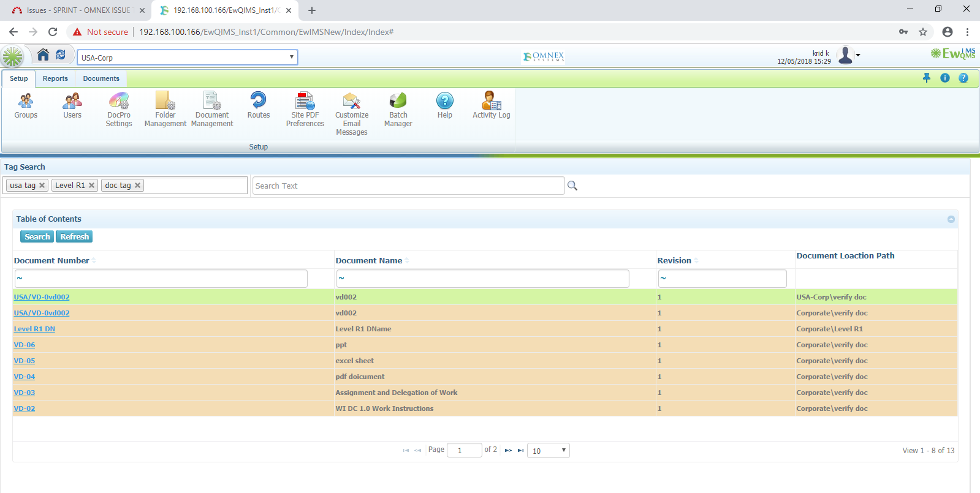Viewport: 980px width, 493px height.
Task: Sort by Document Name column
Action: 369,260
